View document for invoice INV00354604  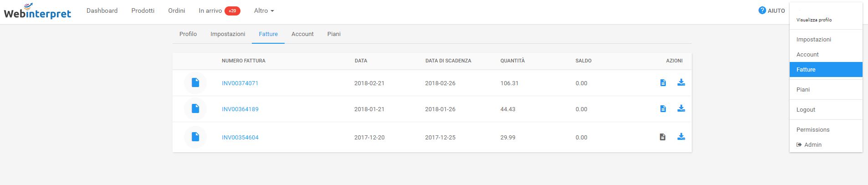coord(663,137)
